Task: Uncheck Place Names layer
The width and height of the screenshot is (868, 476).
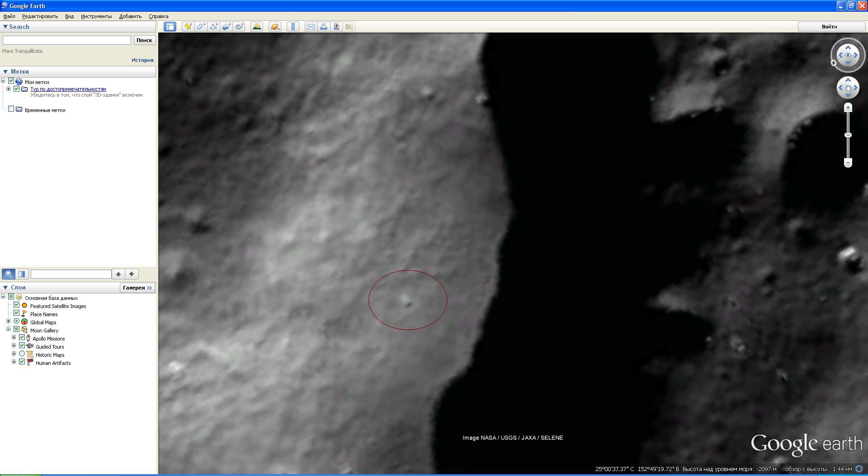Action: (17, 313)
